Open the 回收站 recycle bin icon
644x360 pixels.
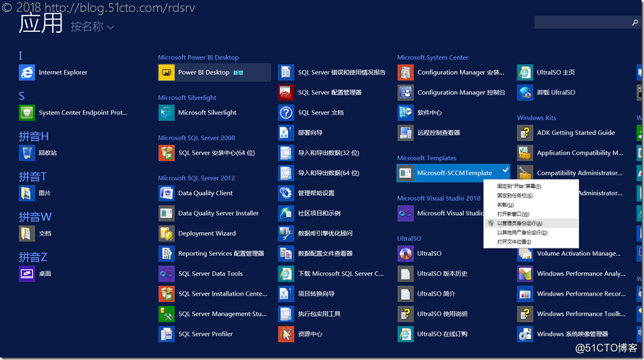coord(27,153)
